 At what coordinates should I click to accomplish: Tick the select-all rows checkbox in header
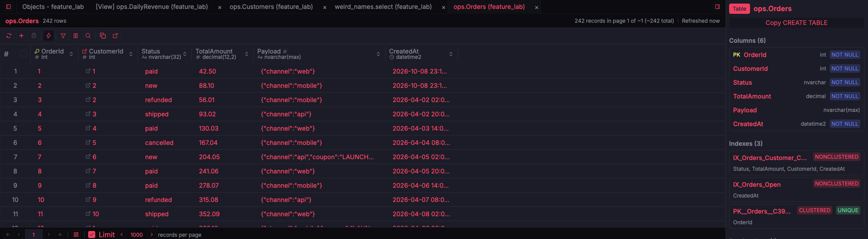pos(24,54)
